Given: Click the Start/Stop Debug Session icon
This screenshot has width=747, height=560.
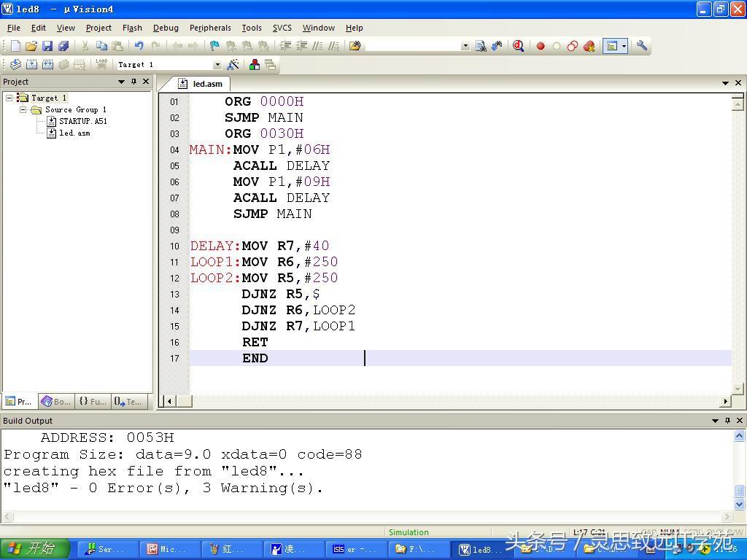Looking at the screenshot, I should click(x=518, y=46).
